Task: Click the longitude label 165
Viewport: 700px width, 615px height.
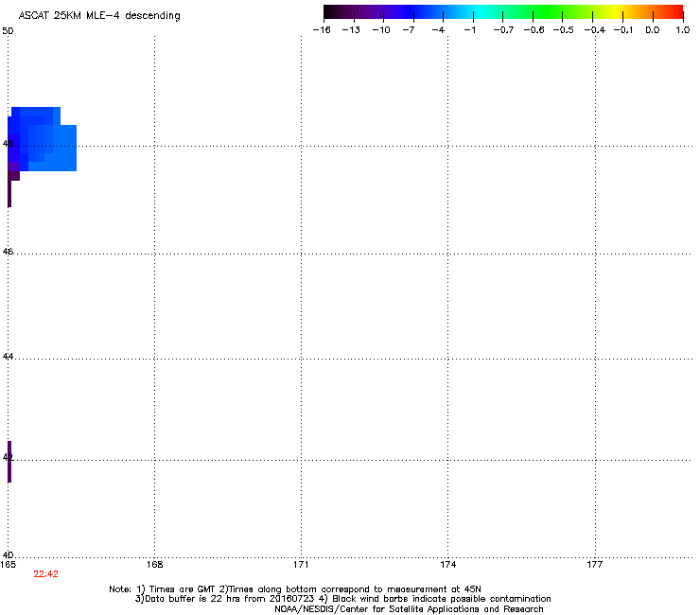Action: [x=8, y=565]
